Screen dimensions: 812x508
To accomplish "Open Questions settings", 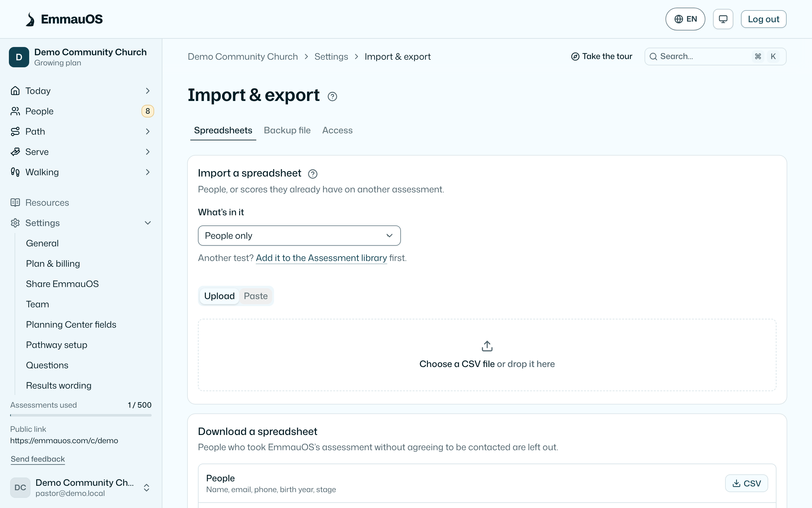I will click(47, 365).
